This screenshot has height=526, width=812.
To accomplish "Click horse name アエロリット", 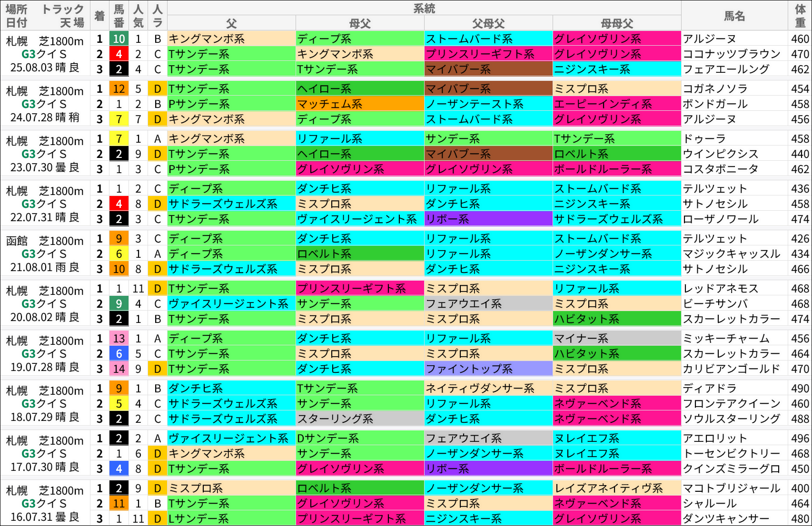I will (x=715, y=438).
